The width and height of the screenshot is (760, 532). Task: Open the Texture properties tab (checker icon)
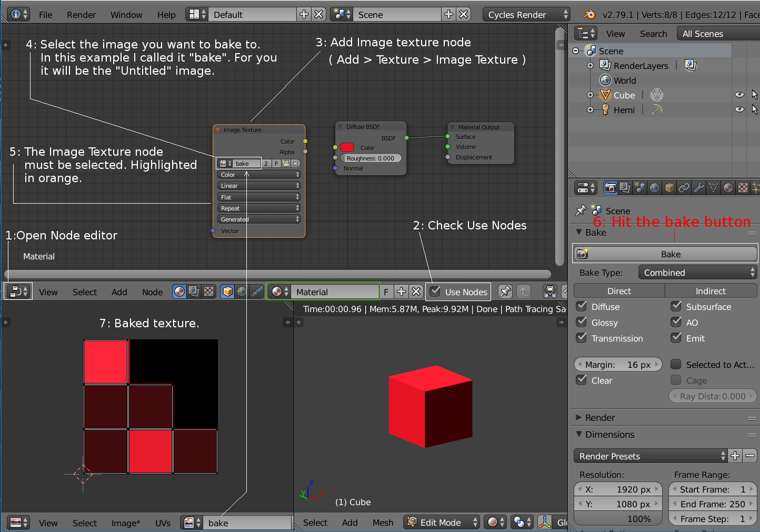(x=743, y=188)
